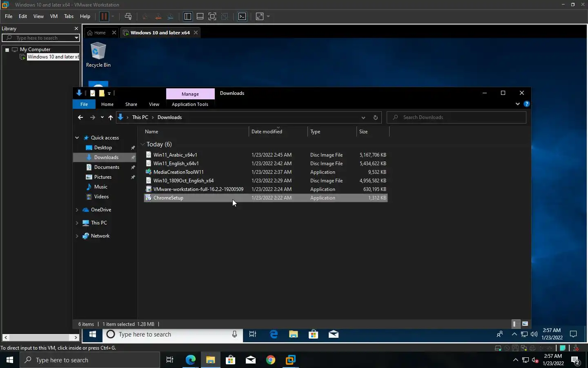Sort files by the Name column
588x368 pixels.
click(196, 132)
